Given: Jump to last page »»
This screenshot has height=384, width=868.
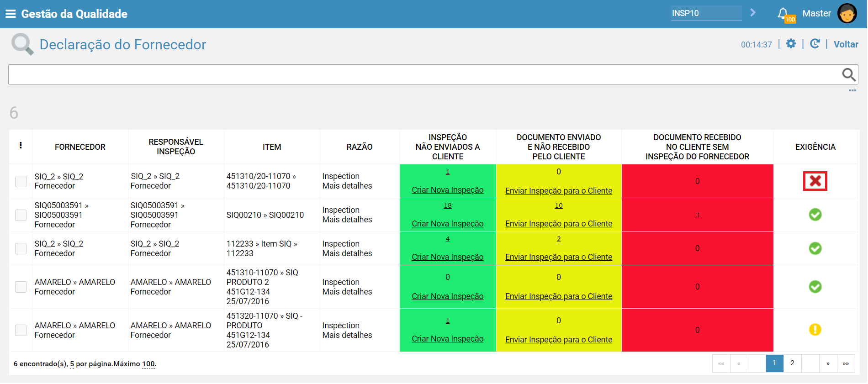Looking at the screenshot, I should click(x=846, y=363).
